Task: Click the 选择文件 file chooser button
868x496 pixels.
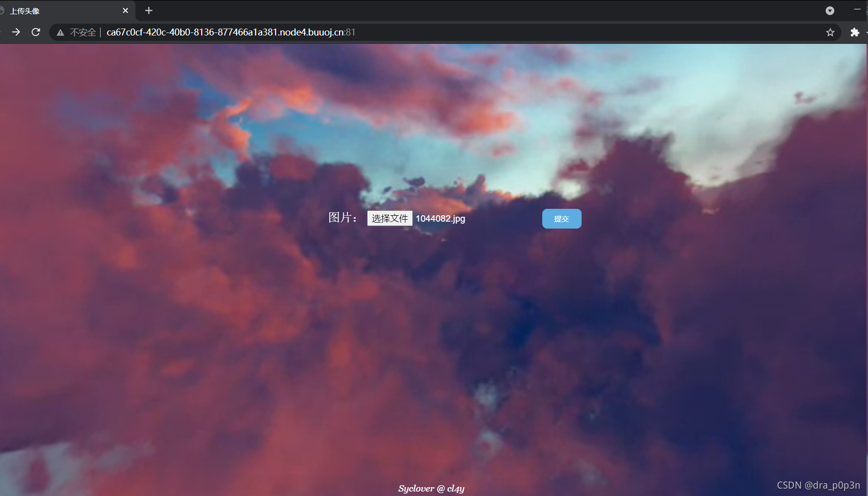Action: coord(390,218)
